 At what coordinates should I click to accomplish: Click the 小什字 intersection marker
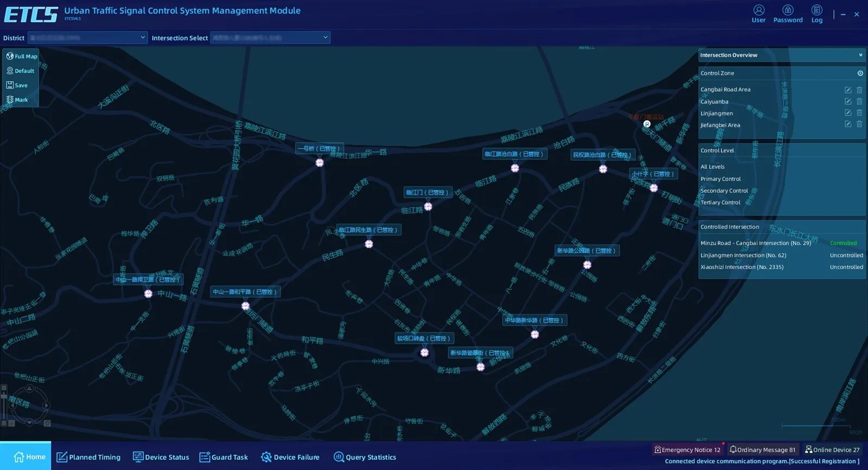[x=654, y=188]
